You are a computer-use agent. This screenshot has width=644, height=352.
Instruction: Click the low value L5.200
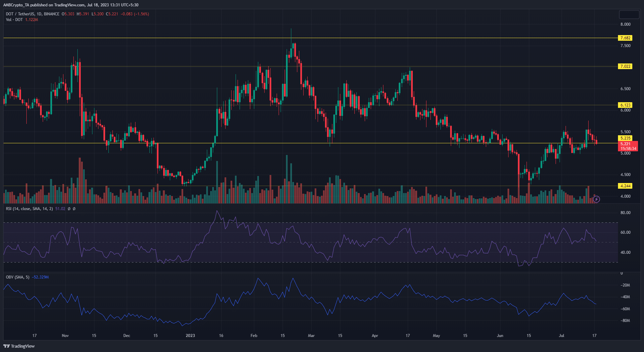pyautogui.click(x=97, y=14)
